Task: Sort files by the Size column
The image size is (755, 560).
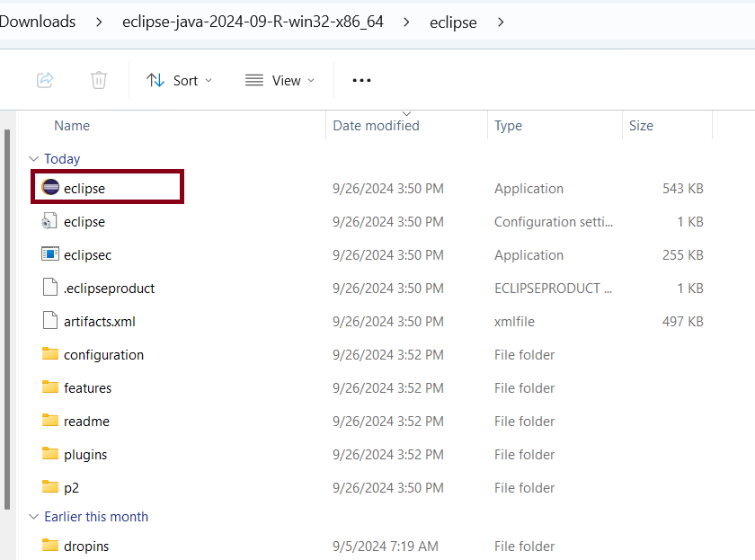Action: (641, 125)
